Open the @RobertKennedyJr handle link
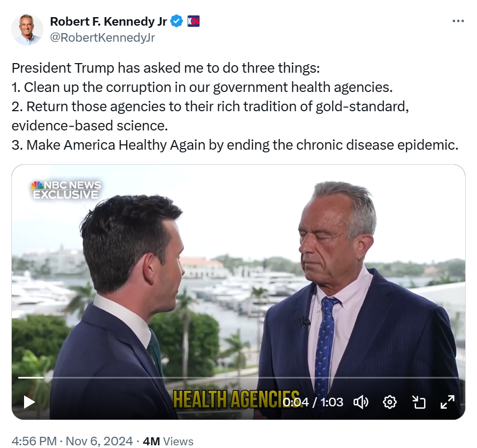The height and width of the screenshot is (448, 477). point(103,37)
